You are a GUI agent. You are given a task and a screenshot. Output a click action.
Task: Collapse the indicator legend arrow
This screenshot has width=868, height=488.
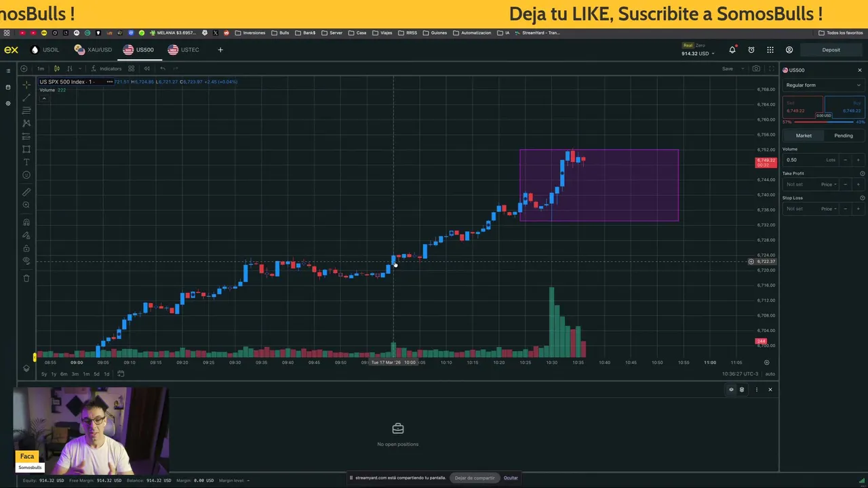tap(44, 99)
